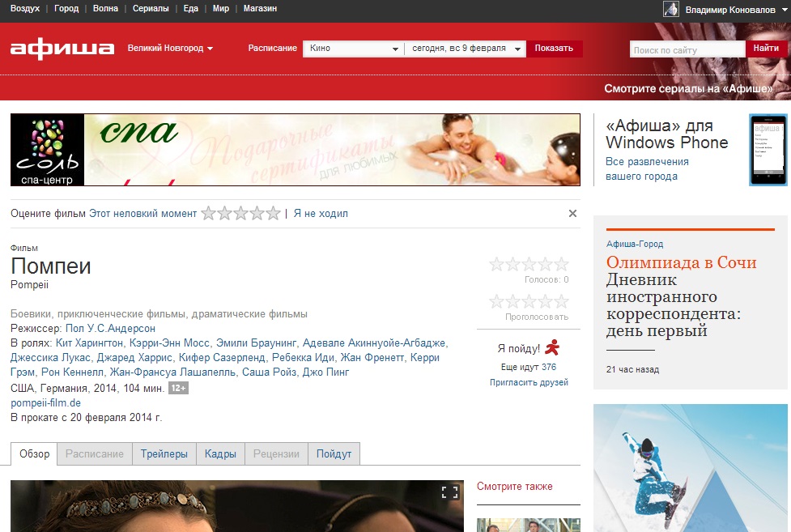Click the Показать button

point(554,49)
